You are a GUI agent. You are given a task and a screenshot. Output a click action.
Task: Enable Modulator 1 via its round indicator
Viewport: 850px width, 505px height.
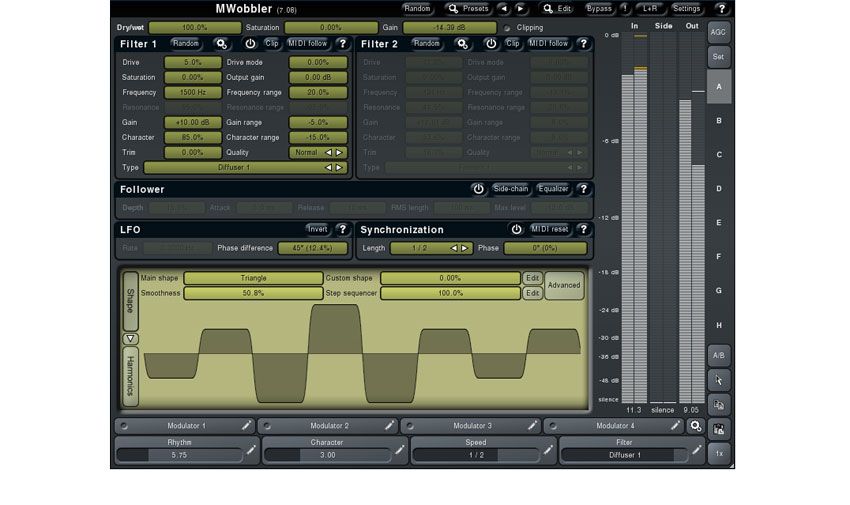coord(124,426)
